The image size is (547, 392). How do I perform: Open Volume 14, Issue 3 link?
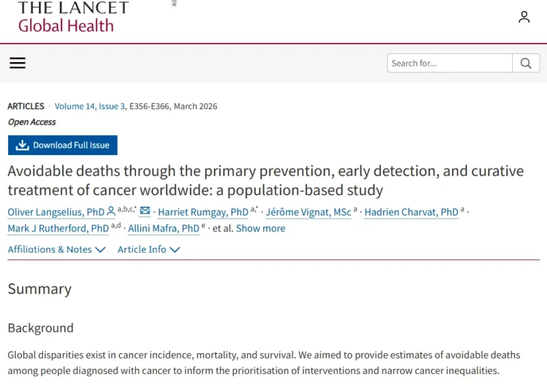tap(90, 106)
